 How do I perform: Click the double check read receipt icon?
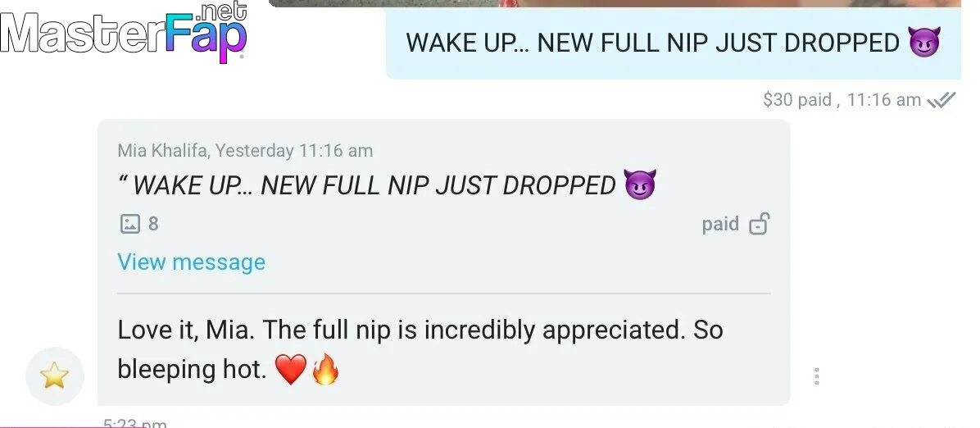[x=941, y=99]
